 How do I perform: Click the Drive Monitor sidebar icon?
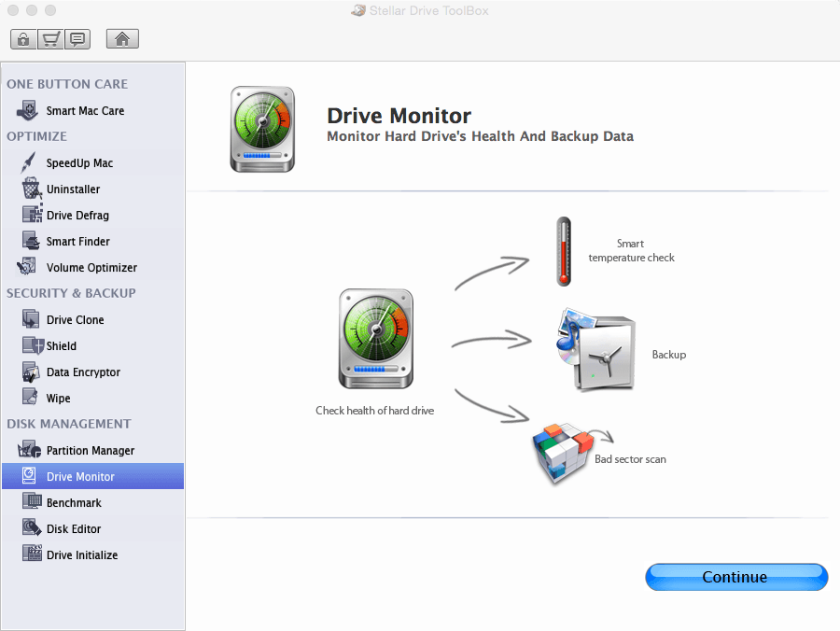tap(29, 476)
